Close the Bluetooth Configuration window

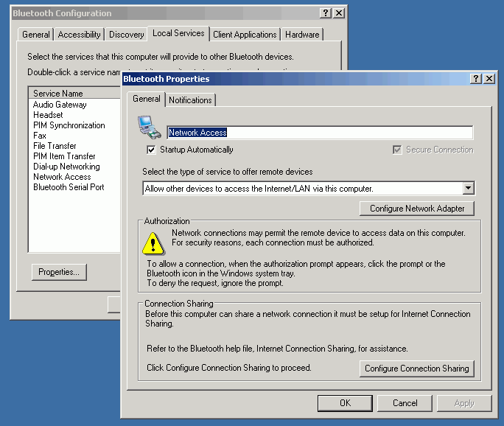point(339,13)
